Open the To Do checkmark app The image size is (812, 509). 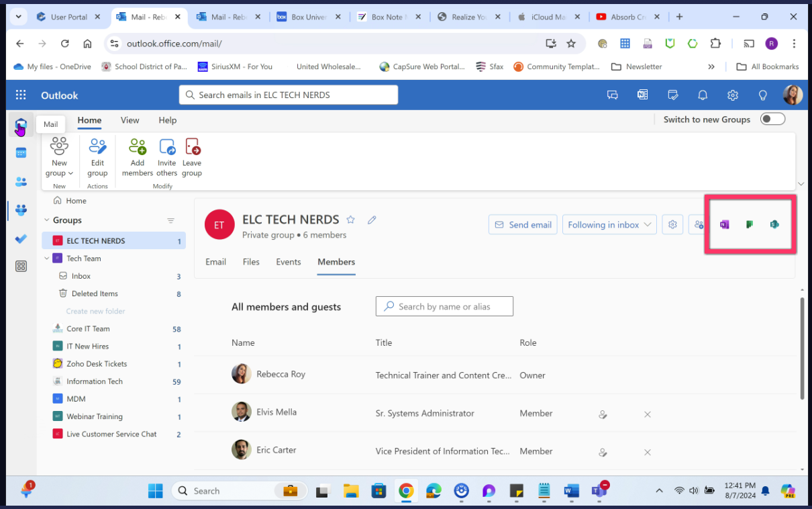tap(21, 238)
